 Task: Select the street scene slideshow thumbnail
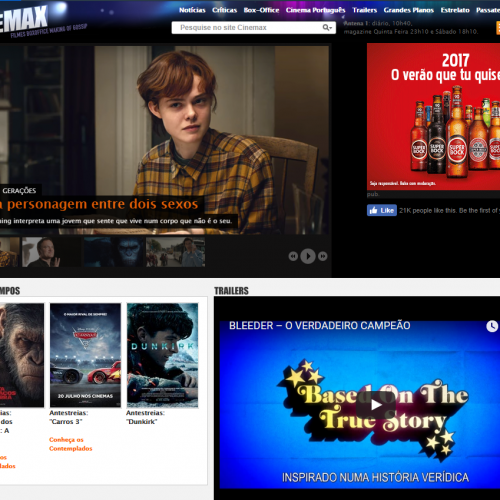175,252
